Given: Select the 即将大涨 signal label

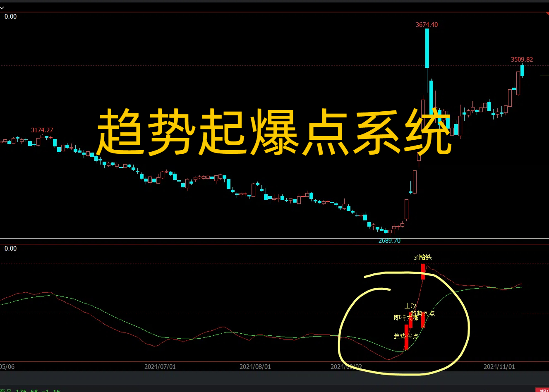Looking at the screenshot, I should coord(406,318).
